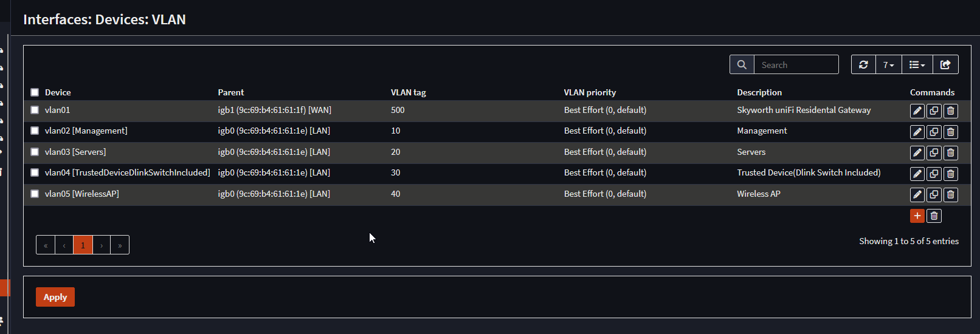This screenshot has width=980, height=334.
Task: Sort by the VLAN tag column header
Action: click(x=409, y=92)
